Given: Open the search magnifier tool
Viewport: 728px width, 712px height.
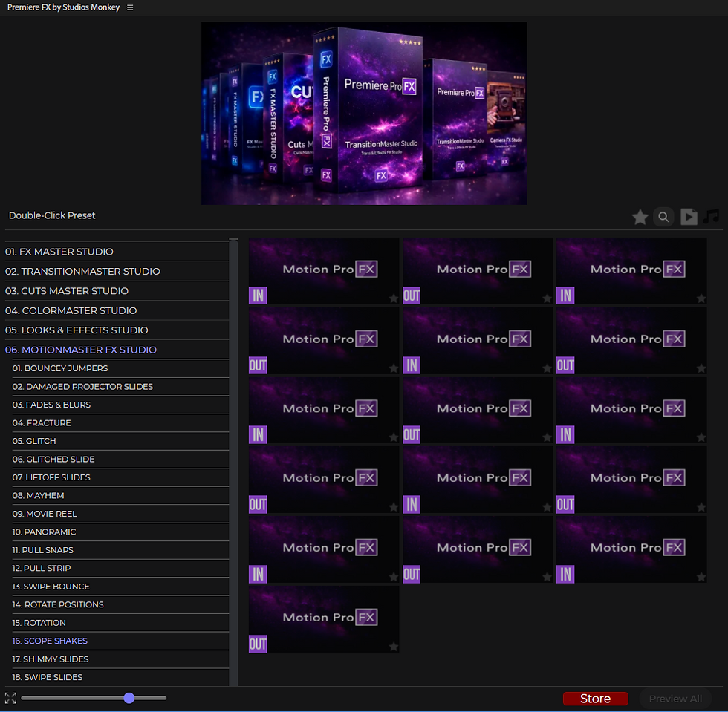Looking at the screenshot, I should pos(663,217).
